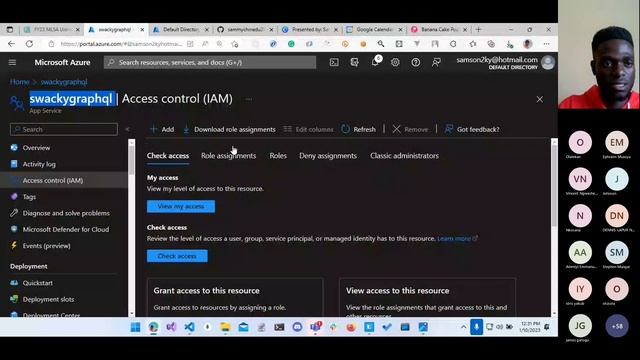Go to Home in the breadcrumb
Viewport: 640px width, 360px height.
click(20, 82)
